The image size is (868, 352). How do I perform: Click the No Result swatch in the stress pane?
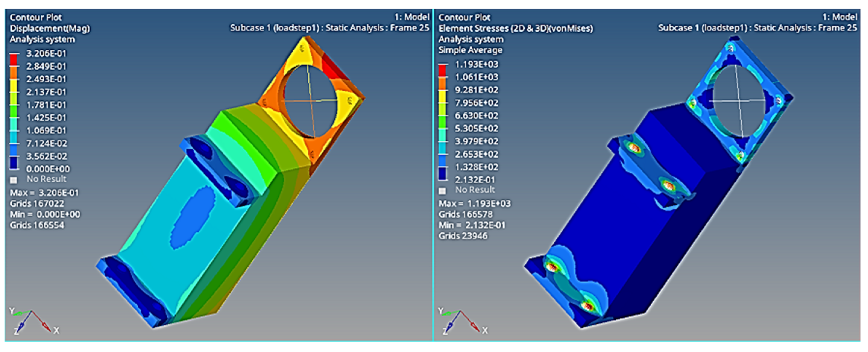pos(442,191)
